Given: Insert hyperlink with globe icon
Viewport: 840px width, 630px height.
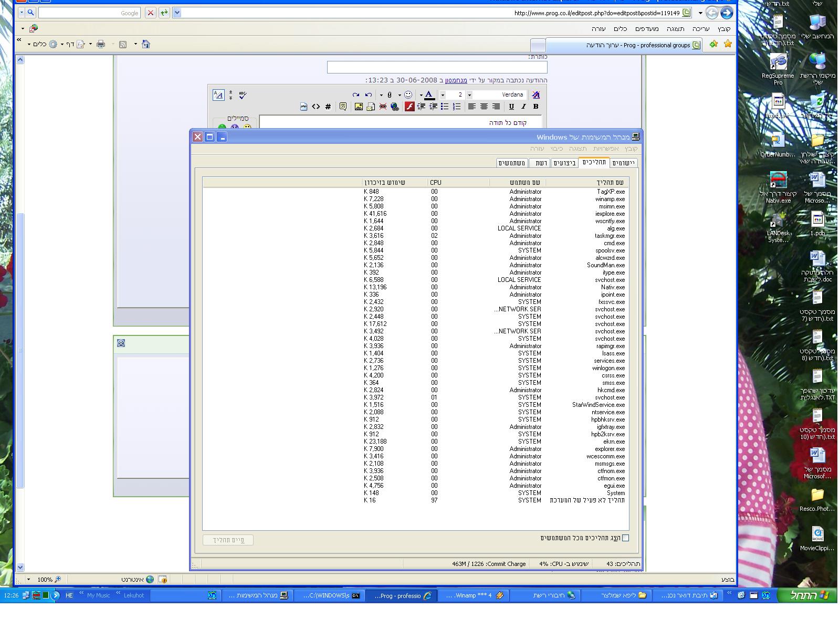Looking at the screenshot, I should pos(395,107).
